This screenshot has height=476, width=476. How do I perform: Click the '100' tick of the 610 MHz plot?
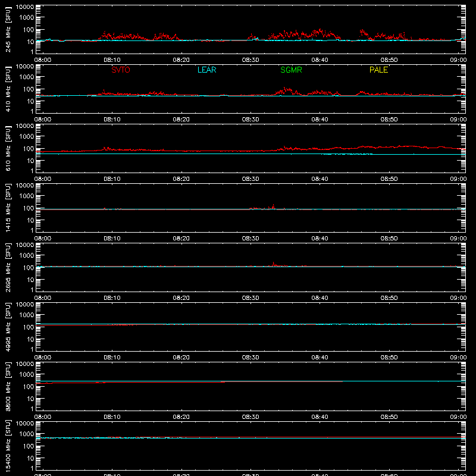[x=29, y=149]
